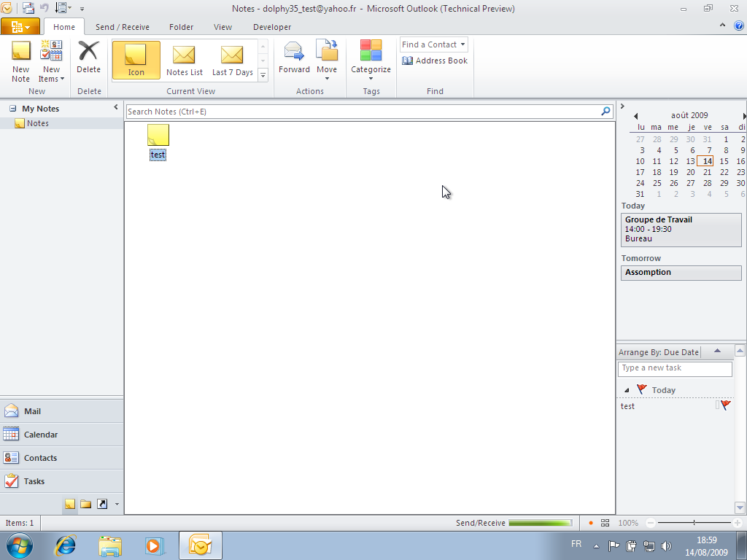Click the Send/Receive quick access icon
The height and width of the screenshot is (560, 747).
28,8
